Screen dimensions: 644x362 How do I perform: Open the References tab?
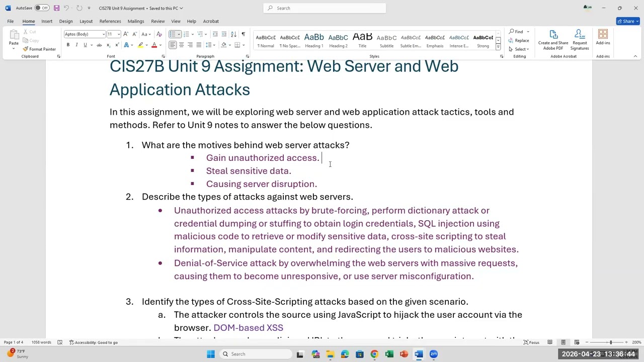[x=110, y=21]
